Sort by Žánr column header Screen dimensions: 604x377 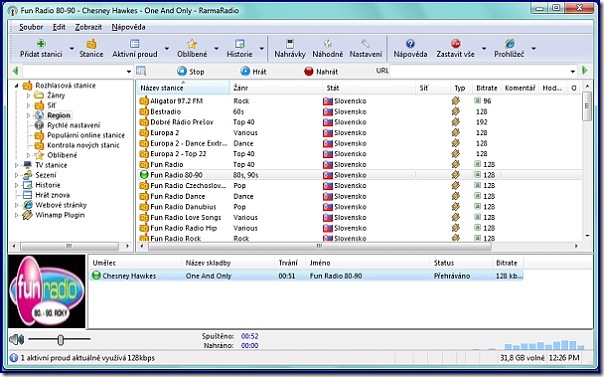[276, 88]
